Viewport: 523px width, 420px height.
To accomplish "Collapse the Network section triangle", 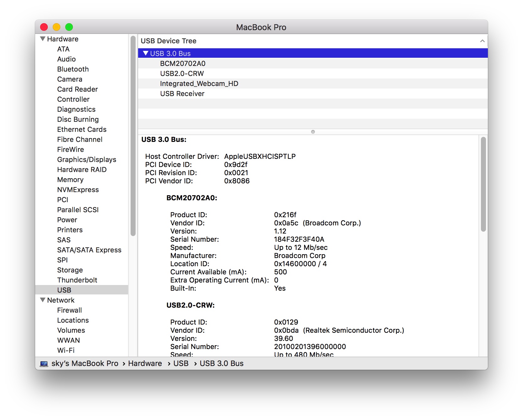I will coord(43,300).
